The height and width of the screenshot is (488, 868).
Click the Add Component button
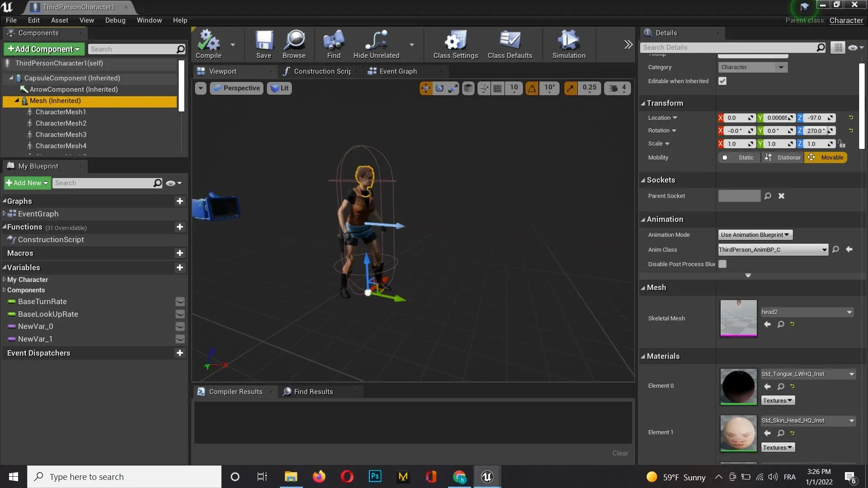tap(43, 49)
